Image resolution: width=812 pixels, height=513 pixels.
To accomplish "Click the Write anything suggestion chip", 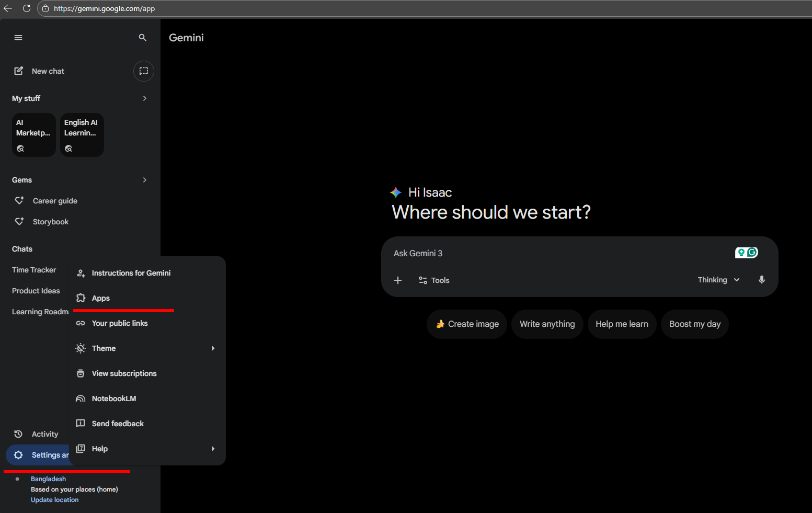I will tap(547, 324).
